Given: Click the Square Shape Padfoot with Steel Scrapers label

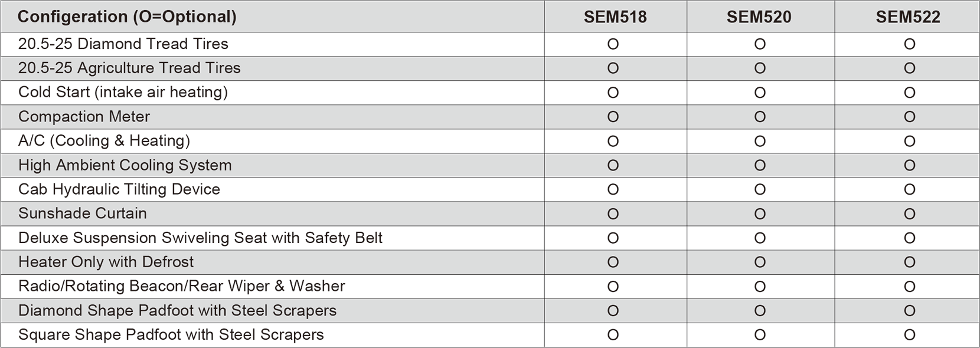Looking at the screenshot, I should (x=171, y=335).
